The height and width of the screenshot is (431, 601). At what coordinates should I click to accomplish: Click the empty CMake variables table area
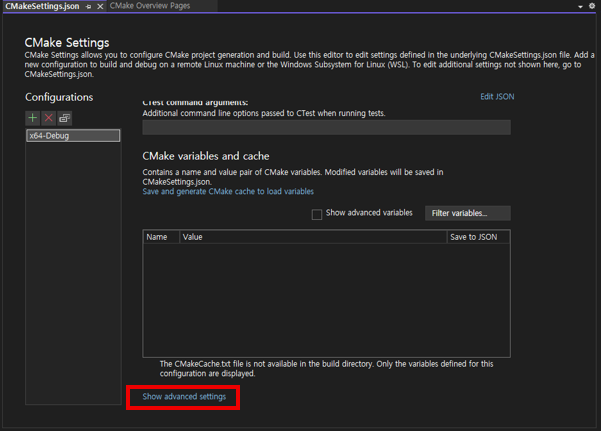click(x=326, y=300)
